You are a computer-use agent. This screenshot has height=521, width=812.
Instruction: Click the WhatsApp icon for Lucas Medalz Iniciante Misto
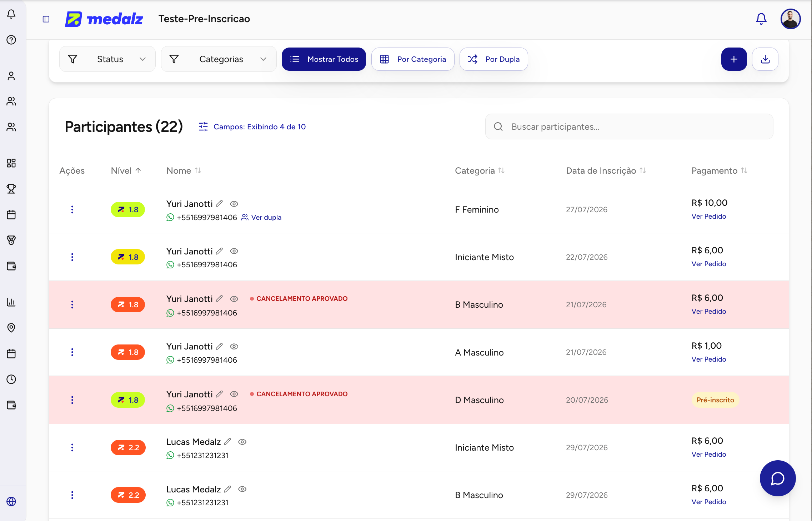tap(170, 455)
